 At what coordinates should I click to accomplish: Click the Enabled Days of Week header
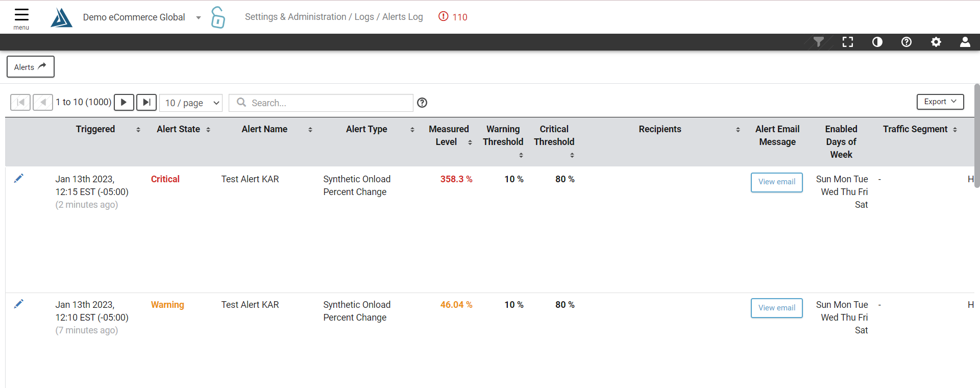[841, 142]
